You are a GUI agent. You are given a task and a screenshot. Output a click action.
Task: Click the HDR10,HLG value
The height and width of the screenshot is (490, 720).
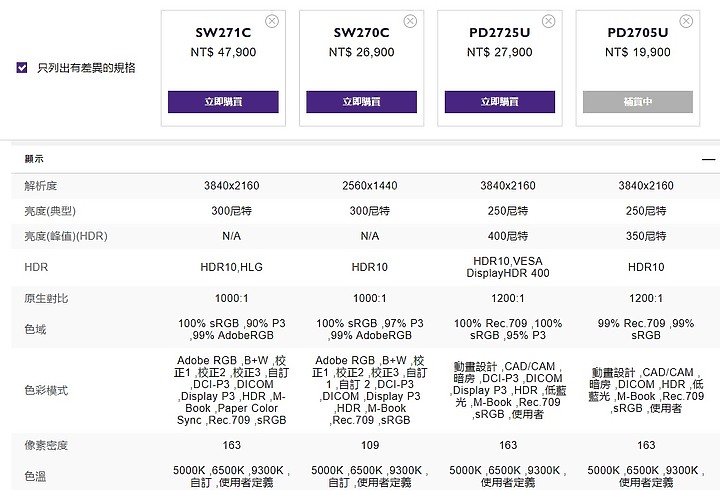pos(231,267)
